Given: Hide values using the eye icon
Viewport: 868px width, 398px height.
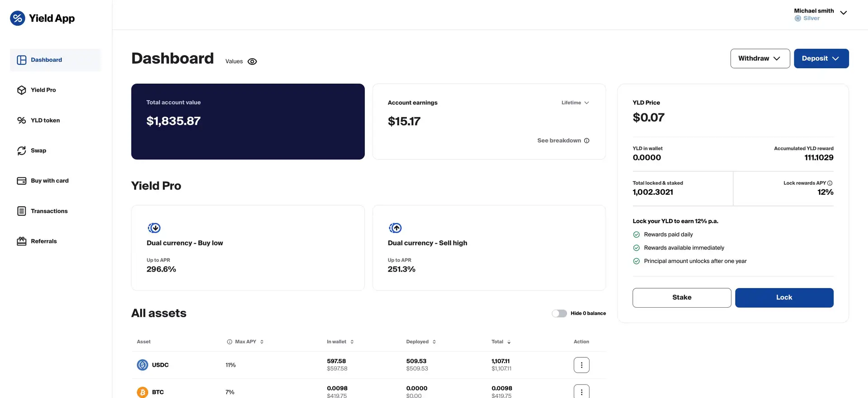Looking at the screenshot, I should (x=252, y=61).
